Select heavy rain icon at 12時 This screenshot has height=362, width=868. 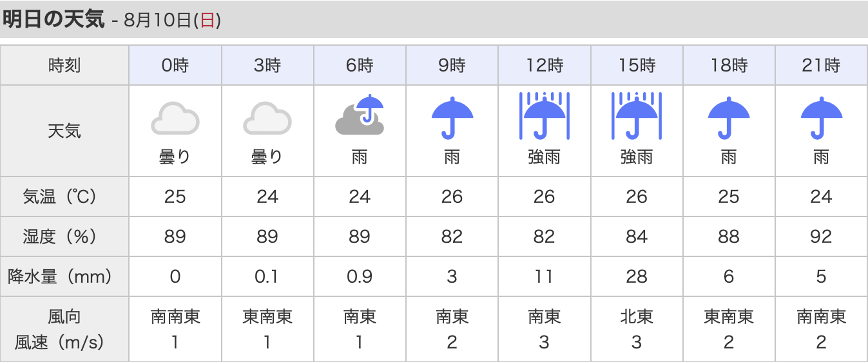(x=544, y=116)
